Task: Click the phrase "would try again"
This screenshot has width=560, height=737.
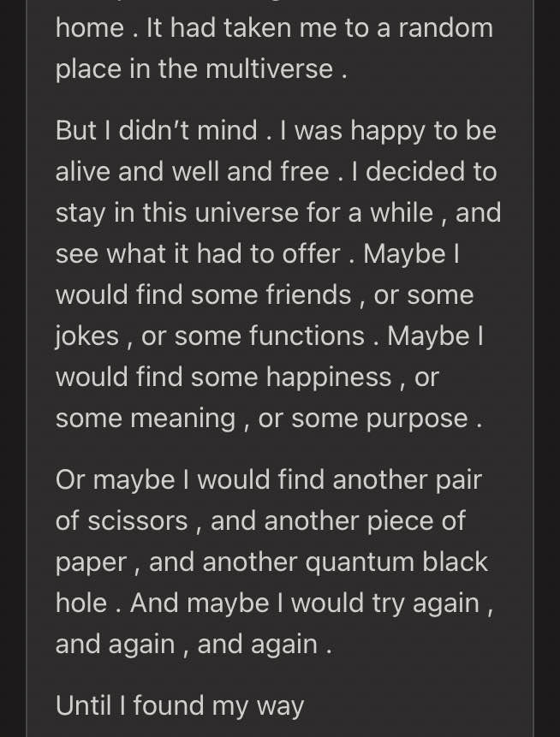Action: (x=385, y=603)
